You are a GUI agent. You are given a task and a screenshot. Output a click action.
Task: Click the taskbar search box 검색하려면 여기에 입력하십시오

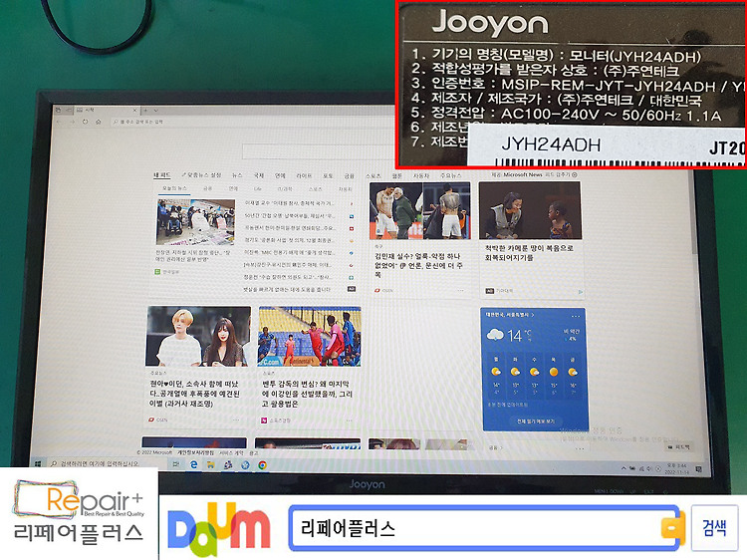(x=105, y=463)
